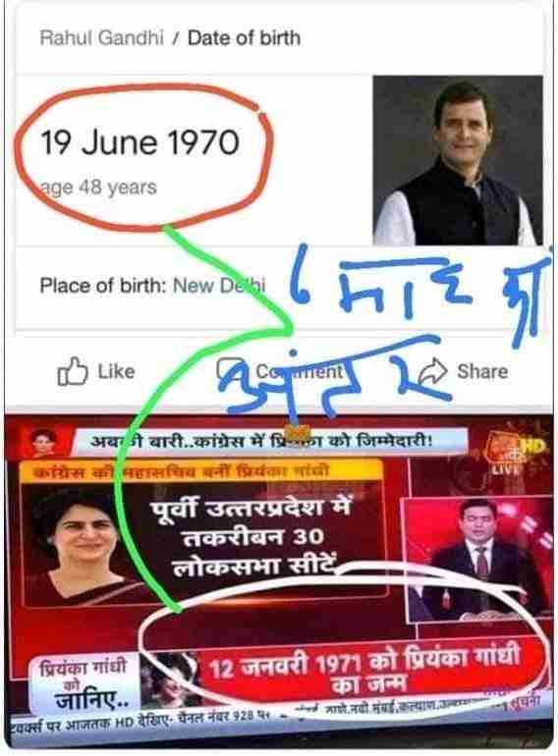Click the Like button label
This screenshot has width=558, height=756.
(116, 371)
